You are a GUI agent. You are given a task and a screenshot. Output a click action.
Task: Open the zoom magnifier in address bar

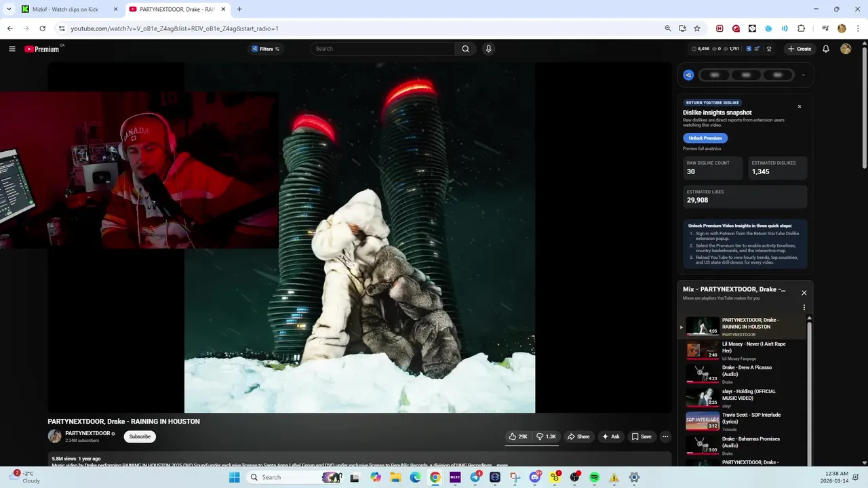(x=668, y=28)
